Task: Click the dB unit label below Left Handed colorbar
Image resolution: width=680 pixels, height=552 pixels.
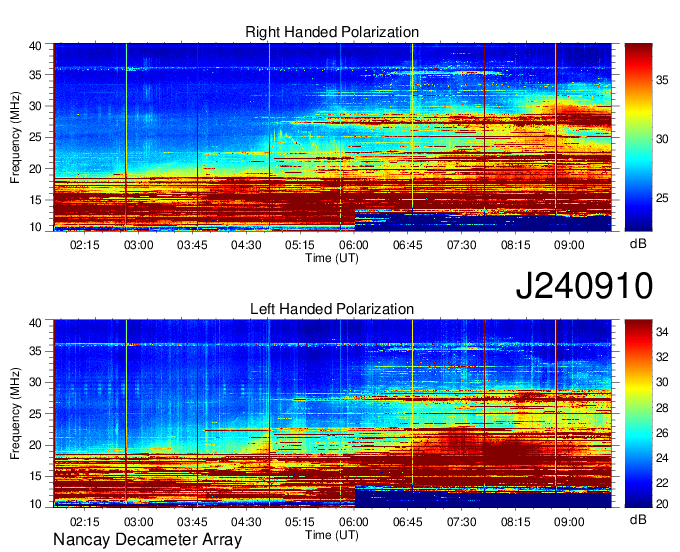Action: [x=638, y=520]
